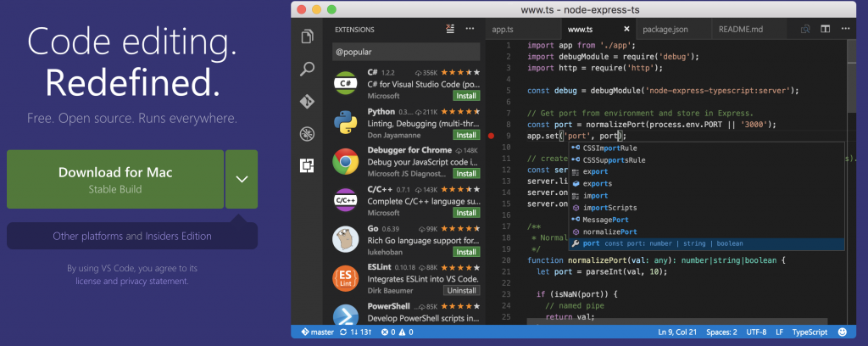
Task: Click the C# extension logo
Action: 346,83
